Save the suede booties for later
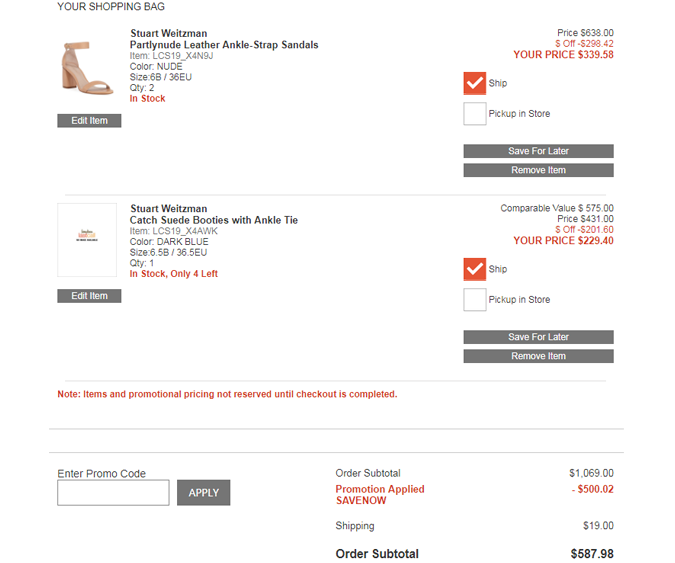Viewport: 675px width, 563px height. point(538,337)
